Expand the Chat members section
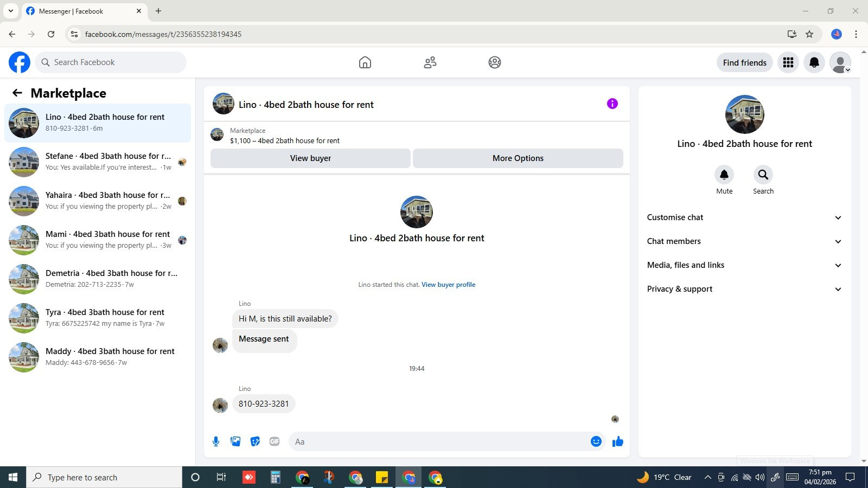Viewport: 868px width, 488px height. pyautogui.click(x=744, y=241)
